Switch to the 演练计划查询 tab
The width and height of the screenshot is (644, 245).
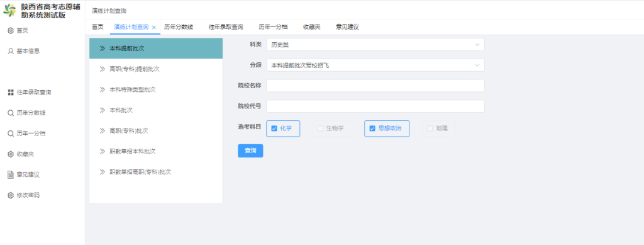[131, 27]
